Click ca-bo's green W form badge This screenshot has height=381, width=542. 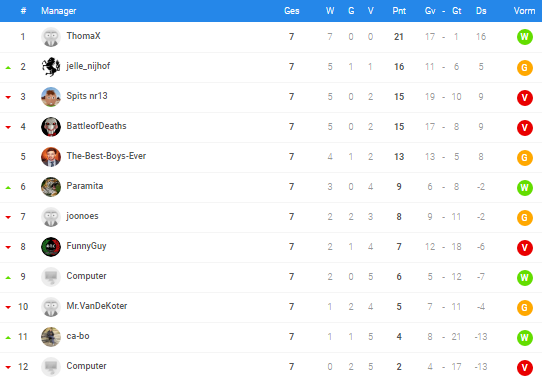524,337
